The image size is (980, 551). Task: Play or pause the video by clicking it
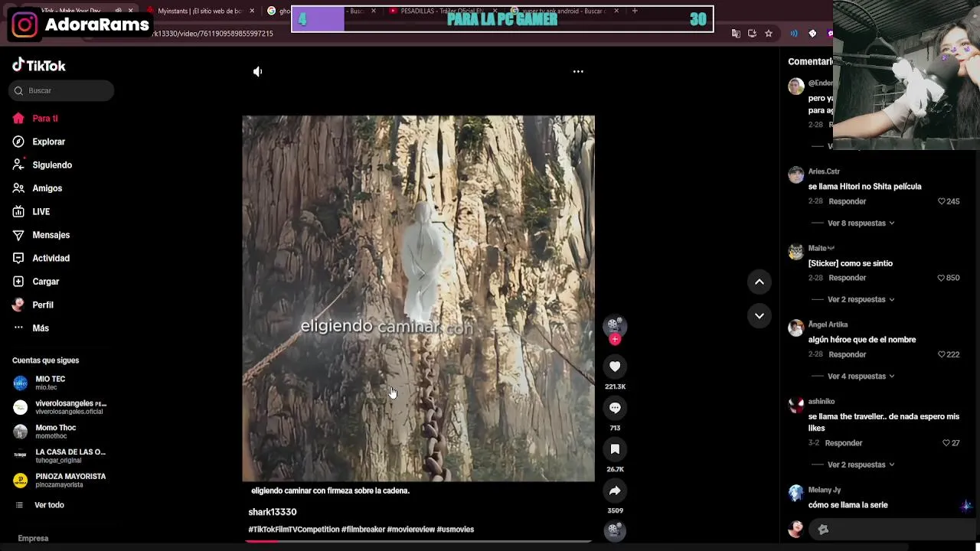(418, 298)
